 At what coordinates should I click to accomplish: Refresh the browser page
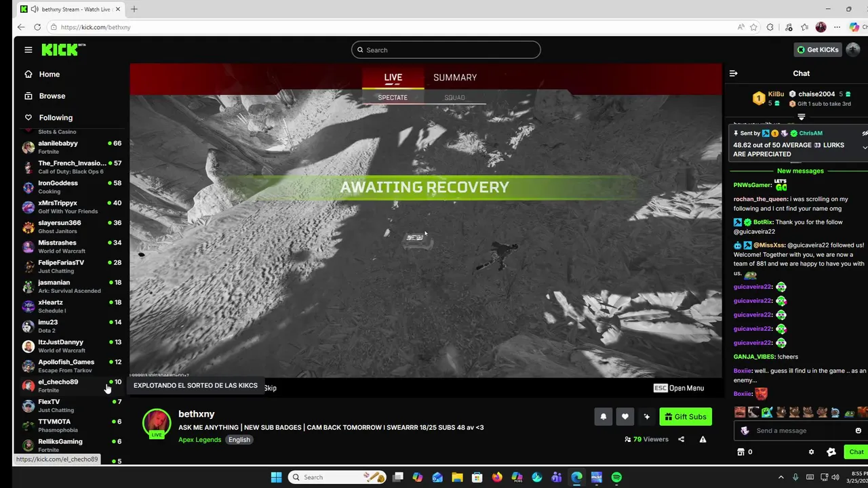coord(37,27)
